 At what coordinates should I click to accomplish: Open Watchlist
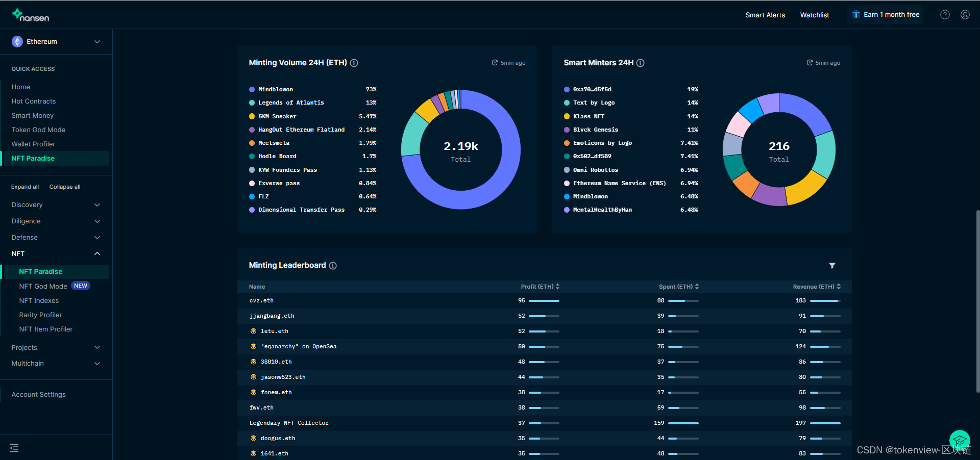point(815,15)
